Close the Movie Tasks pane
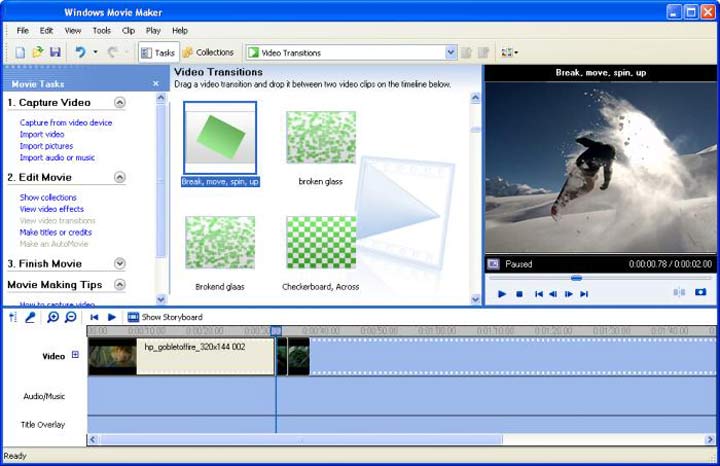Image resolution: width=720 pixels, height=466 pixels. coord(156,84)
